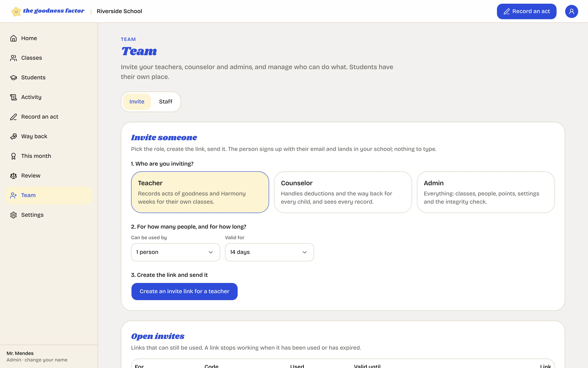Screen dimensions: 588x368
Task: Click the goodness factor star logo
Action: tap(16, 11)
